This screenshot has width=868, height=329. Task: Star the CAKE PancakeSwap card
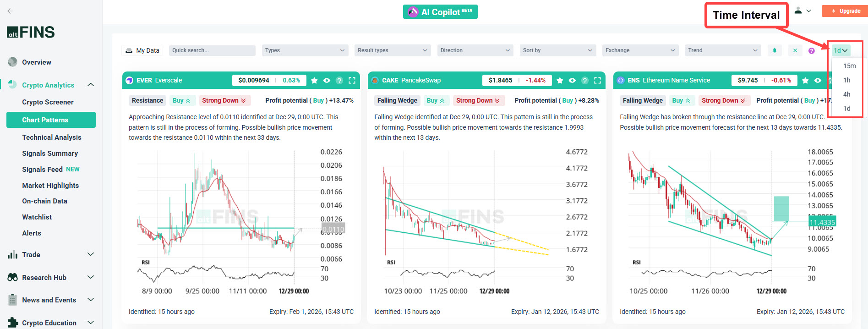pyautogui.click(x=560, y=80)
